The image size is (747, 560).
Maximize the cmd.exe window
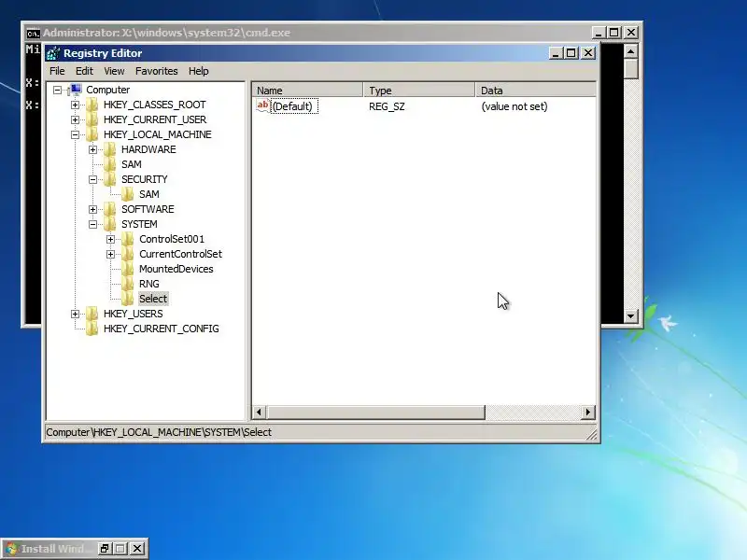(x=614, y=33)
